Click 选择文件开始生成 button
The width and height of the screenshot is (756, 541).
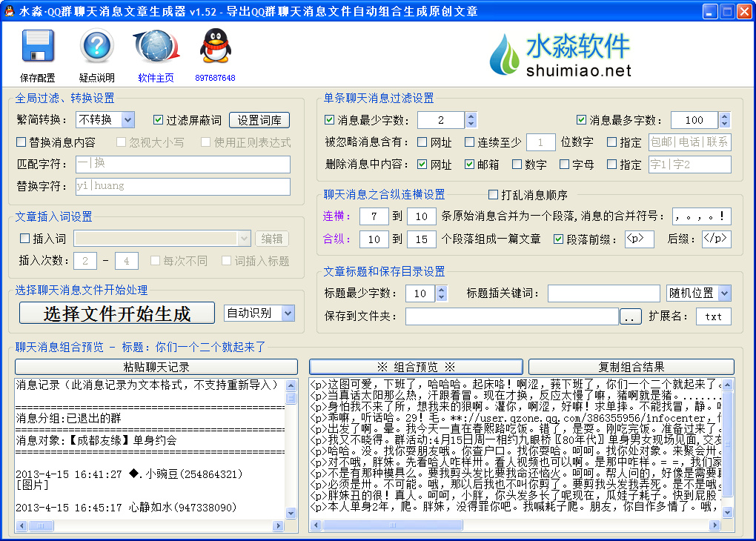click(116, 313)
